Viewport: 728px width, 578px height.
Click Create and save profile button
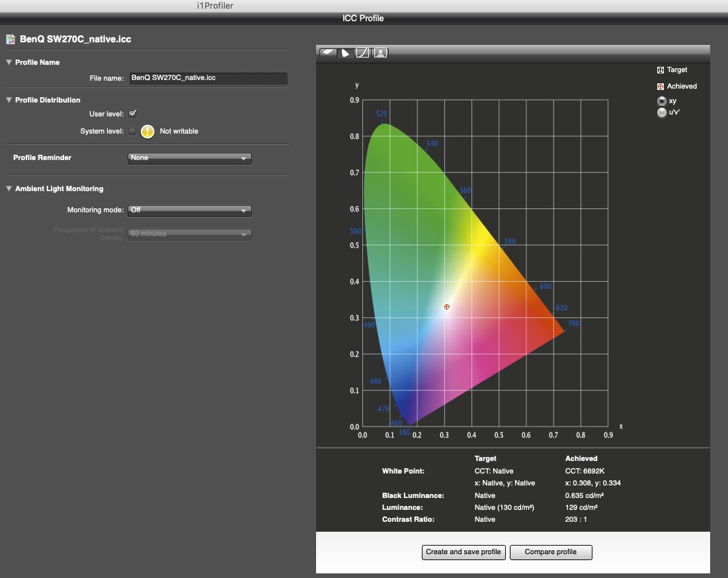click(x=464, y=552)
